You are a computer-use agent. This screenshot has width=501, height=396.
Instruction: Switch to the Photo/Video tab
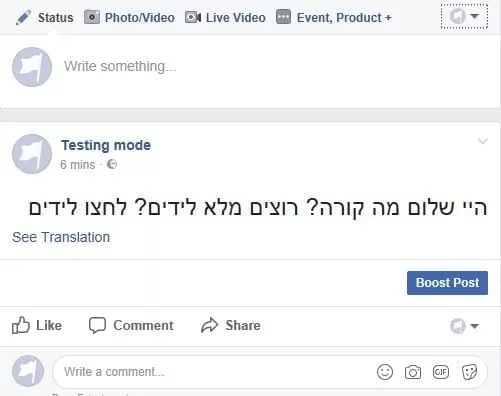point(129,17)
